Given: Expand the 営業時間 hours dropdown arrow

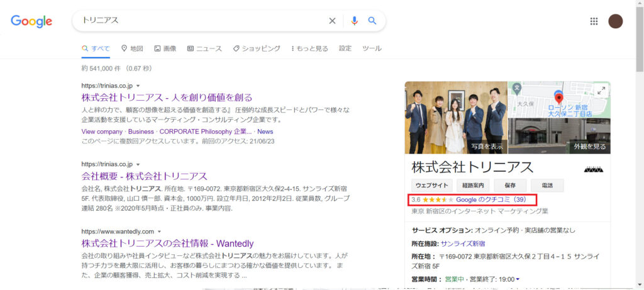Looking at the screenshot, I should coord(518,280).
